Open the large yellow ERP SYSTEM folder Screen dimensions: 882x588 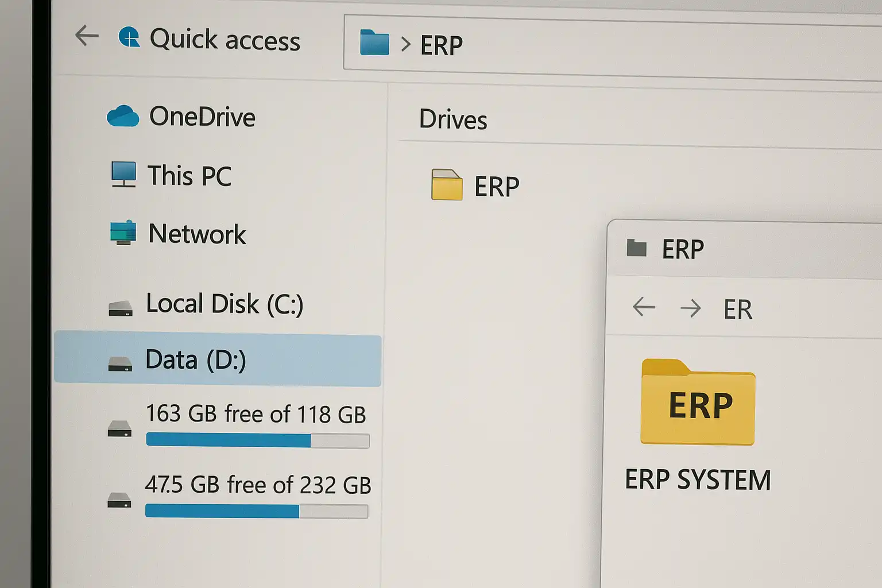[x=698, y=403]
